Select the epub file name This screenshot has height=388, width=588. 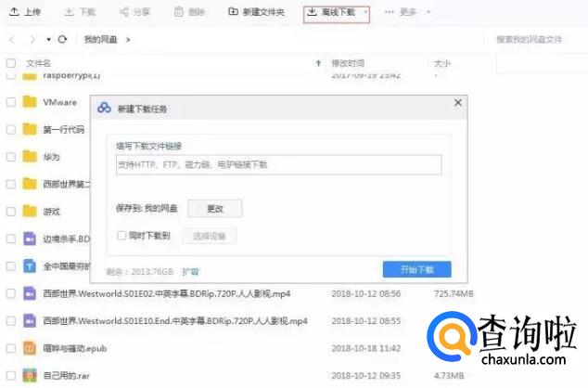tap(74, 349)
